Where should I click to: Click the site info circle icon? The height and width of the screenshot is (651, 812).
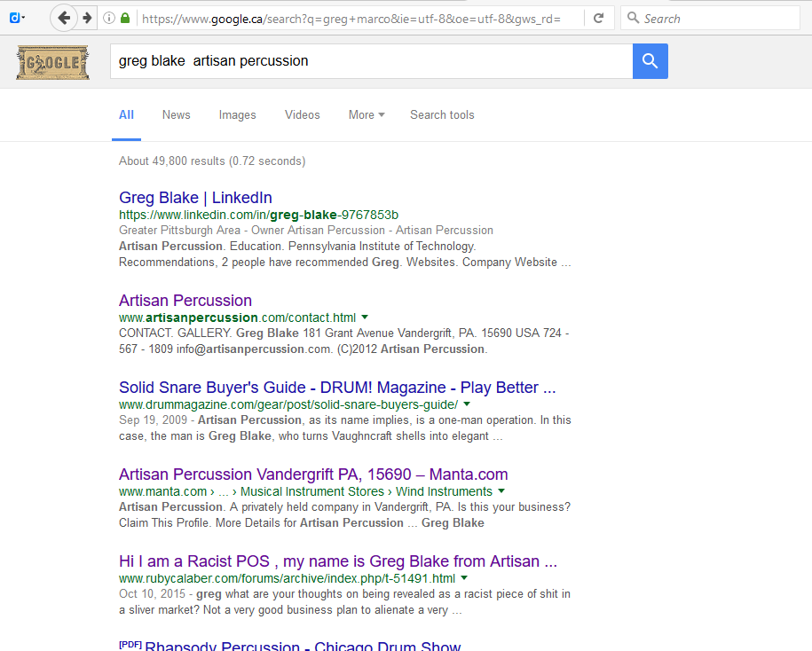click(109, 18)
